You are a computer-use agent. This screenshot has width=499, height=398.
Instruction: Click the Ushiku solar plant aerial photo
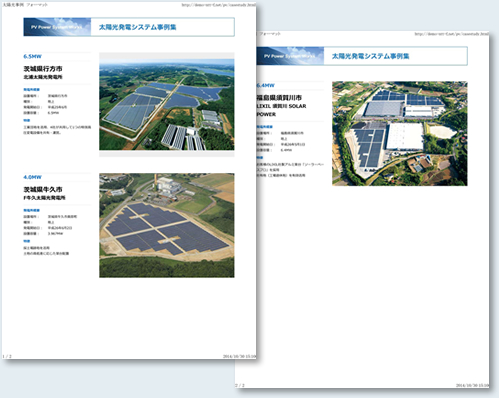point(167,225)
